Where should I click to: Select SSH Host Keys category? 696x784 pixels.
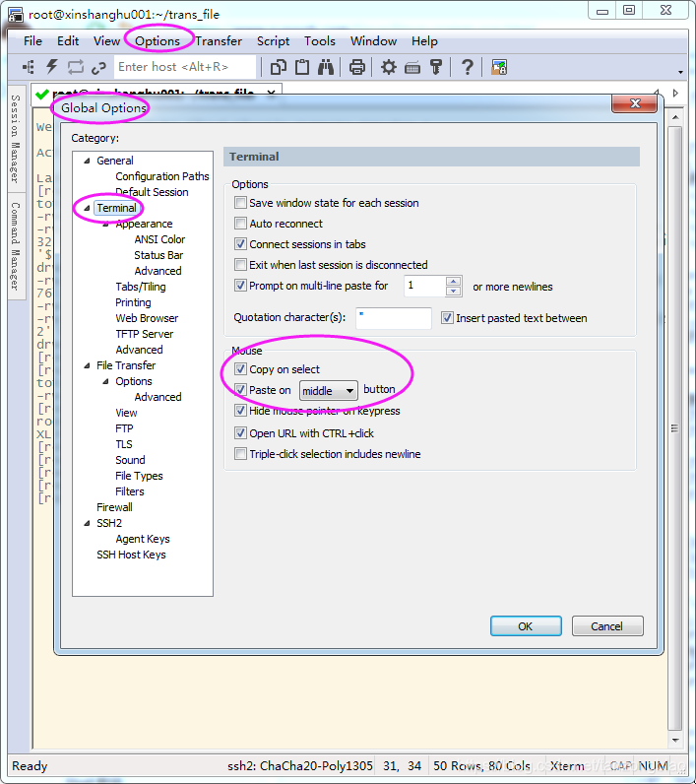tap(131, 555)
